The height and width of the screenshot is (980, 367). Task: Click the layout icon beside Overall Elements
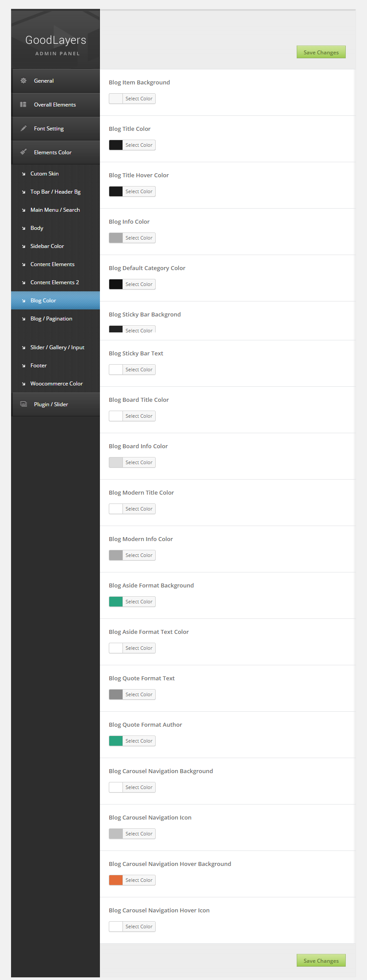tap(23, 105)
